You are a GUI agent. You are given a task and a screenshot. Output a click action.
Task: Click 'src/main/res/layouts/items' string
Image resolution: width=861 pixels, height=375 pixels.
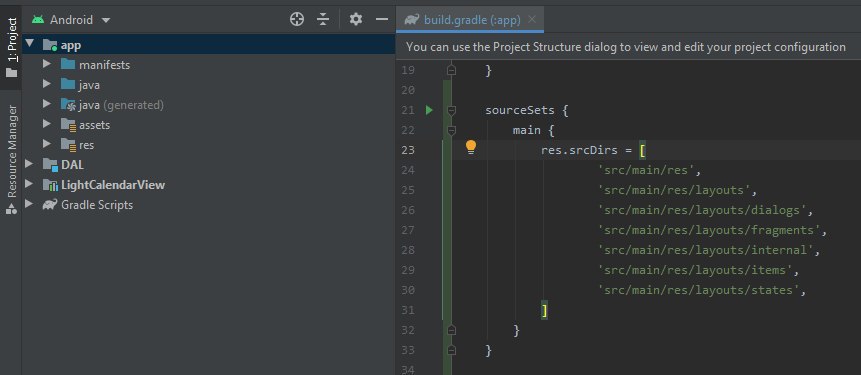[x=695, y=270]
